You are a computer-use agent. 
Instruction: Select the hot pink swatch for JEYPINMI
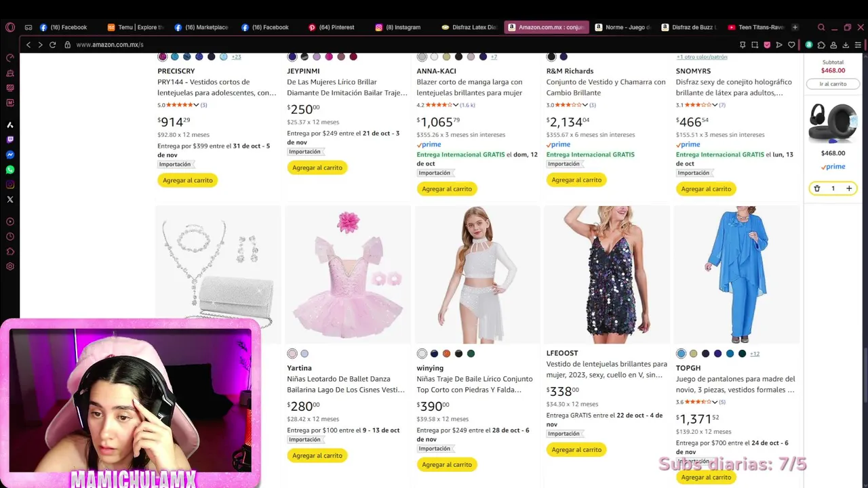pyautogui.click(x=329, y=56)
